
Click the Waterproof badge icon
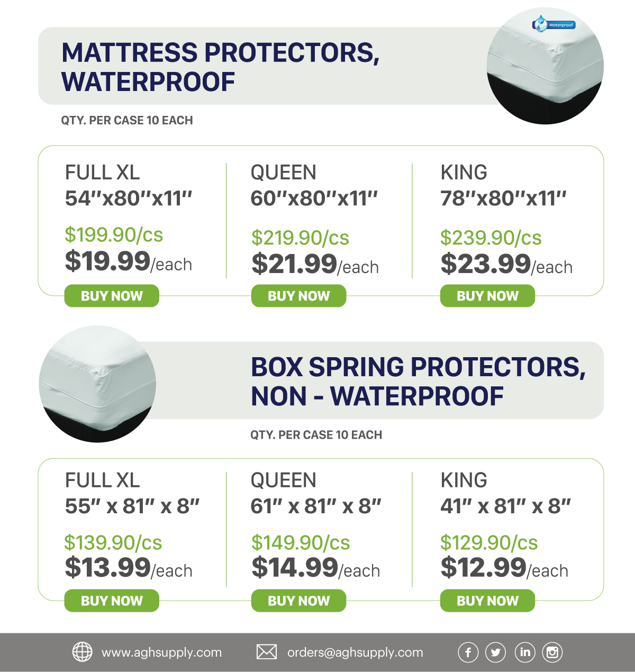[554, 24]
